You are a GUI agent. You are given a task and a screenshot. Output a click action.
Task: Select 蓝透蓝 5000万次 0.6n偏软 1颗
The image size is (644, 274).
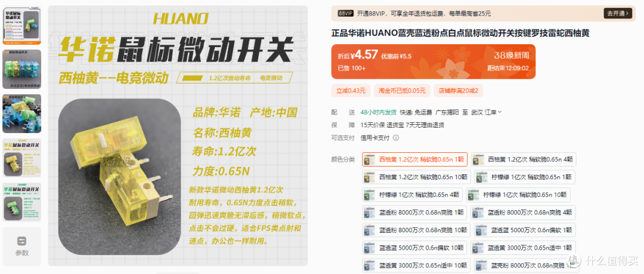(x=525, y=230)
